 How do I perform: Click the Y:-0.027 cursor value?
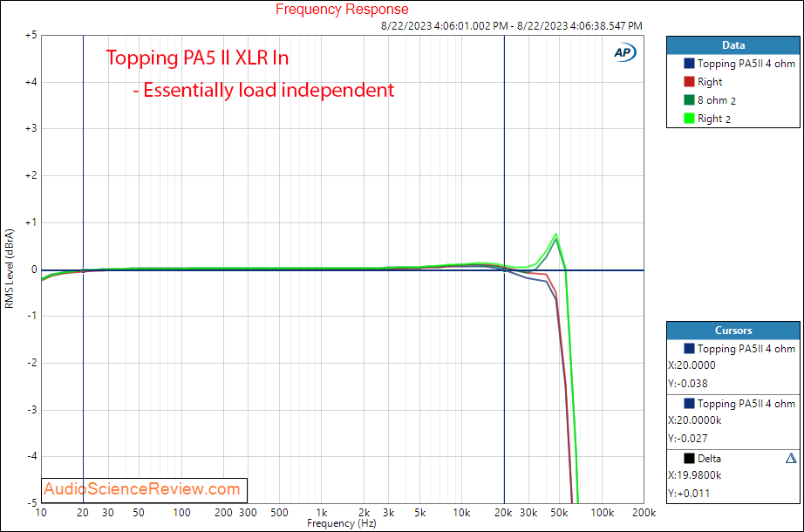688,438
